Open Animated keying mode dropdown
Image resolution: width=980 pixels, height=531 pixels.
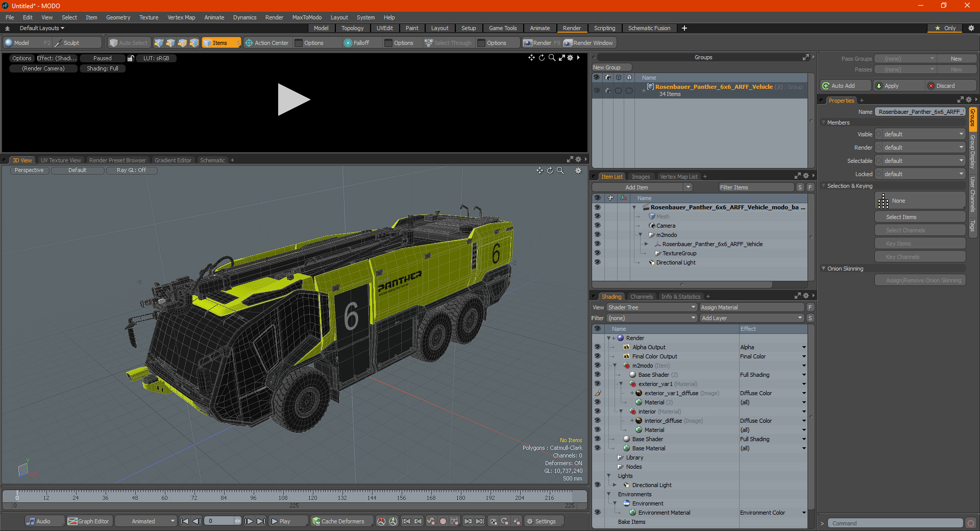click(146, 521)
